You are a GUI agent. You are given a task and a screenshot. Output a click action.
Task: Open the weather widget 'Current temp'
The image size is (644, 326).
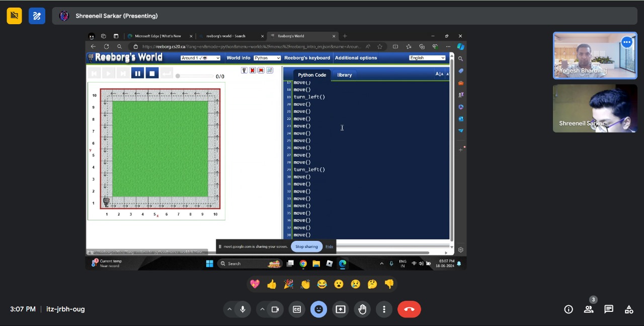(x=107, y=264)
